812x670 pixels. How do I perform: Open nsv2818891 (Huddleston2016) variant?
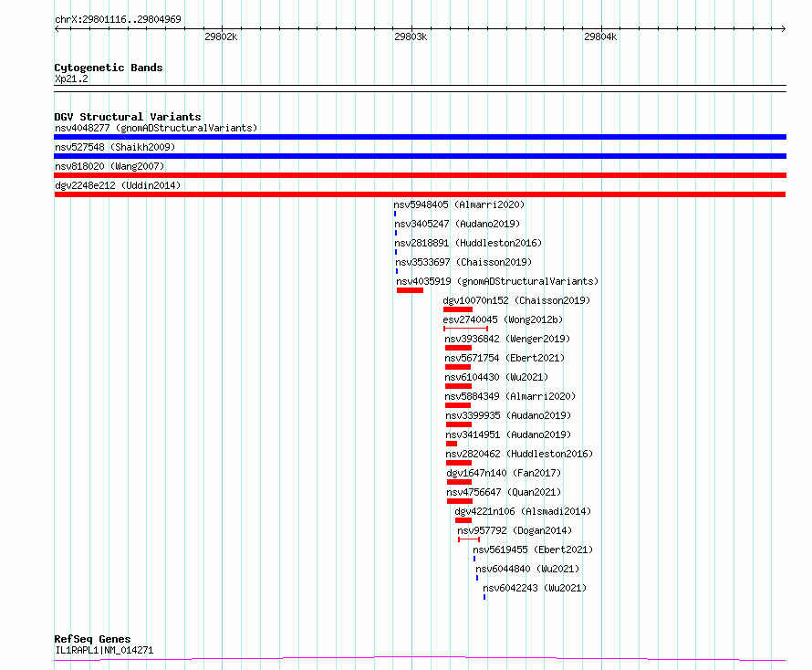(x=468, y=243)
